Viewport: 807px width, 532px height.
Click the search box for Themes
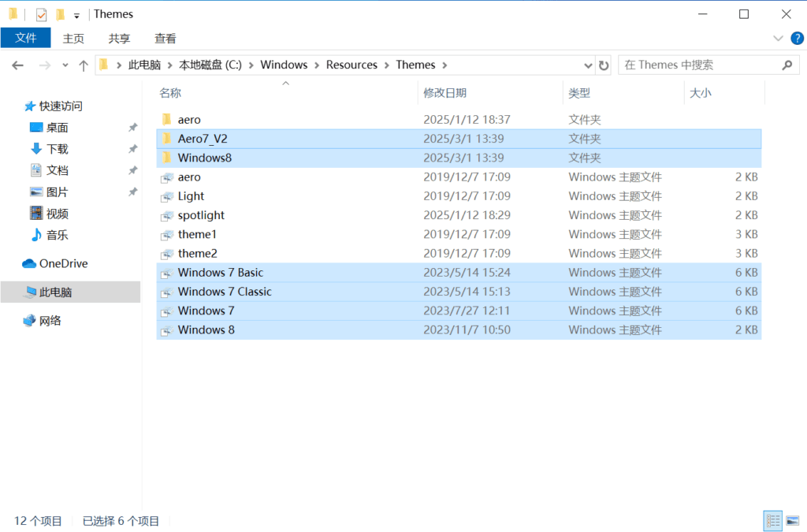[697, 65]
